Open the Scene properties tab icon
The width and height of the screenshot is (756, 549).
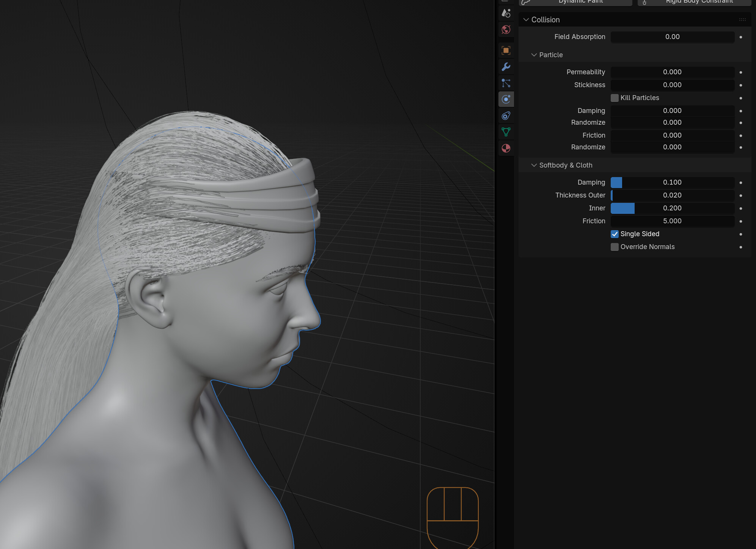(506, 13)
